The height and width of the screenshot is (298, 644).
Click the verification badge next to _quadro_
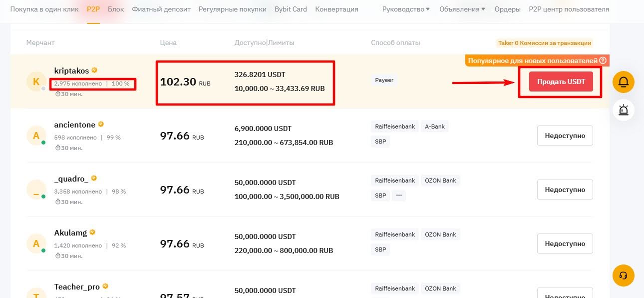[94, 178]
